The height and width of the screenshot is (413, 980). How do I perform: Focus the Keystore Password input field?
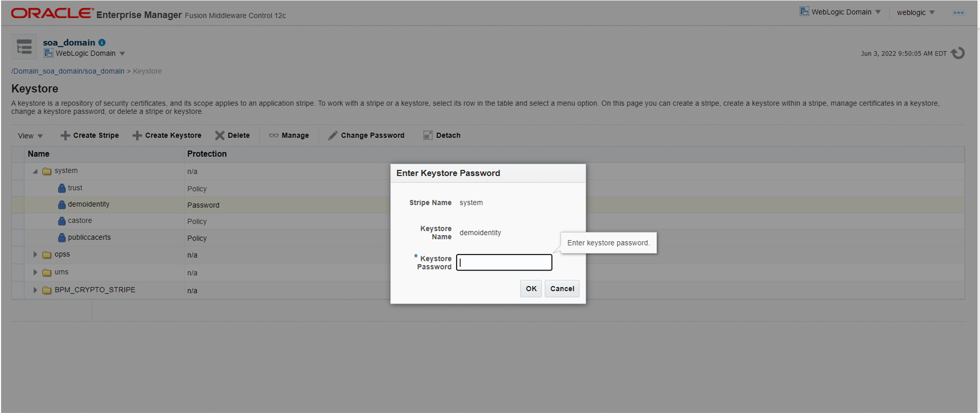click(x=504, y=262)
